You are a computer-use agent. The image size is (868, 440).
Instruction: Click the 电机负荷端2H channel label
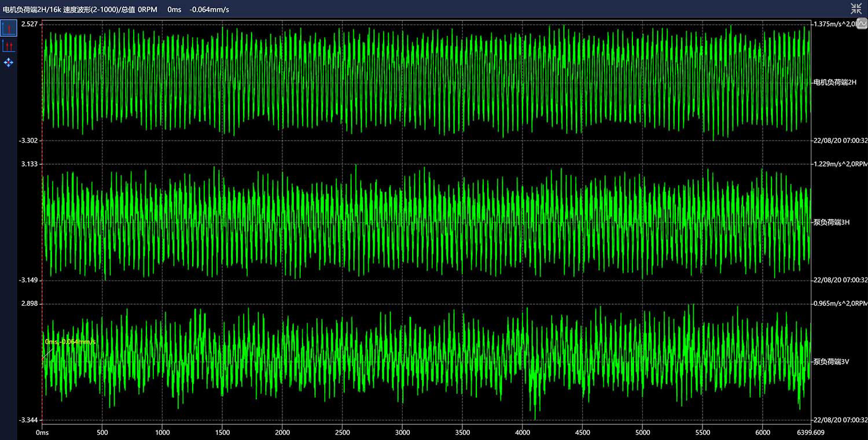(x=834, y=83)
